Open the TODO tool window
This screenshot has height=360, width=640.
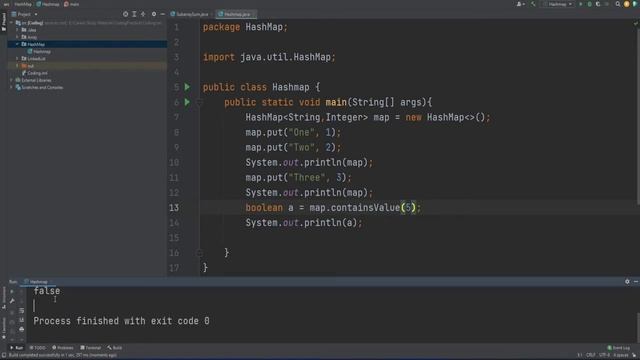38,348
